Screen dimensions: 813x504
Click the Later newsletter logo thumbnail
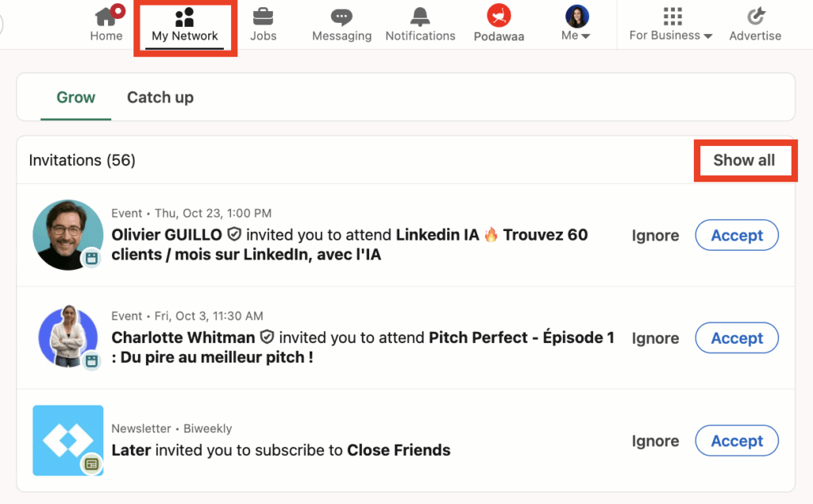(x=68, y=441)
